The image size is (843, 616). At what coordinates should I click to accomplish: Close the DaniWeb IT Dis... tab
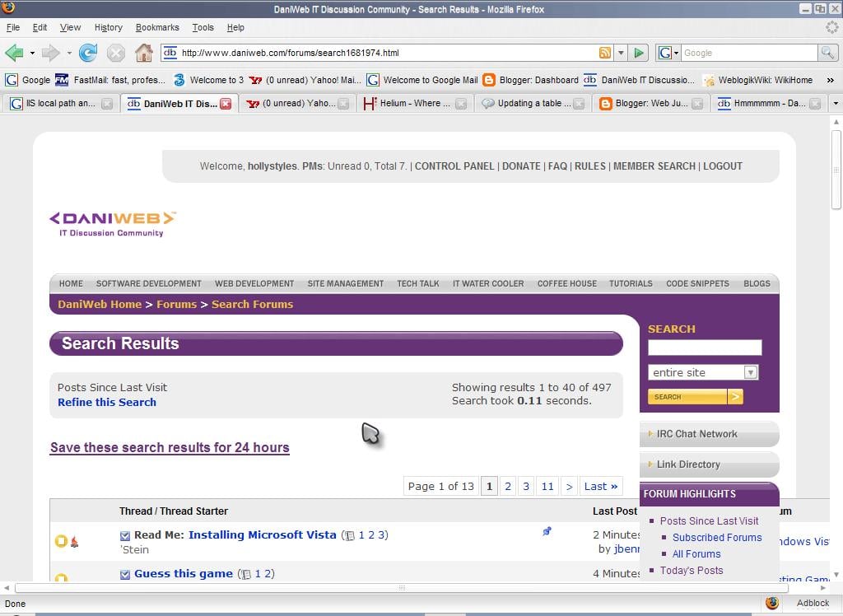click(226, 103)
